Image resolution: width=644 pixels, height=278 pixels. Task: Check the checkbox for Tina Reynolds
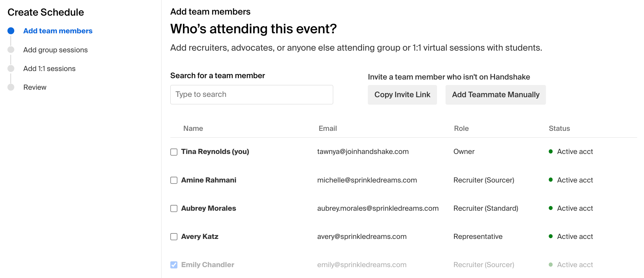pos(174,152)
